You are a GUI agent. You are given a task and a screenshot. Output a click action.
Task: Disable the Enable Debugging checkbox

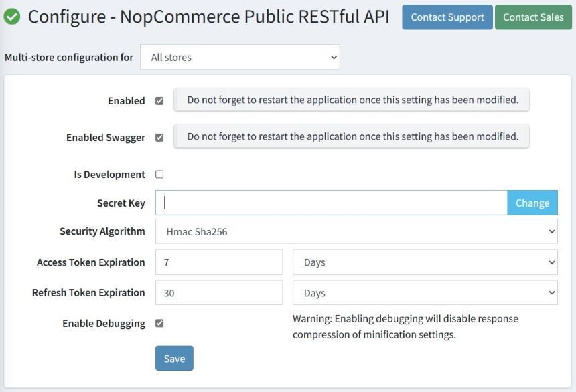tap(160, 322)
